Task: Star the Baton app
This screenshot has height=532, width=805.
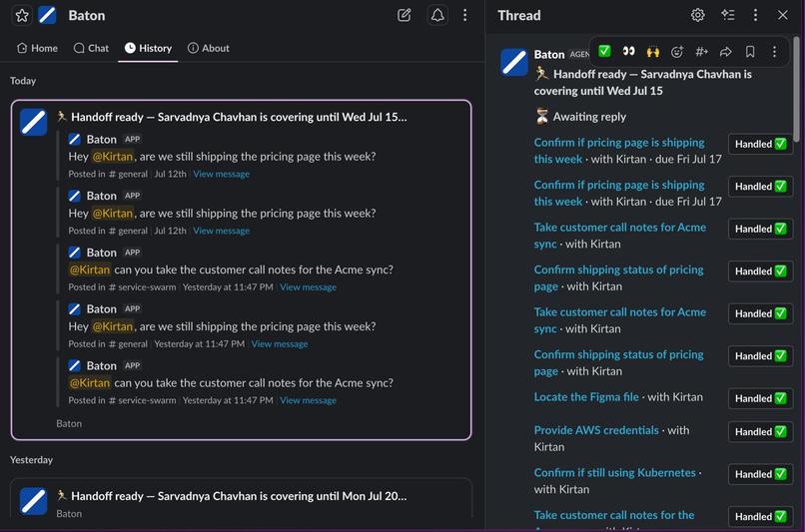Action: pos(22,15)
